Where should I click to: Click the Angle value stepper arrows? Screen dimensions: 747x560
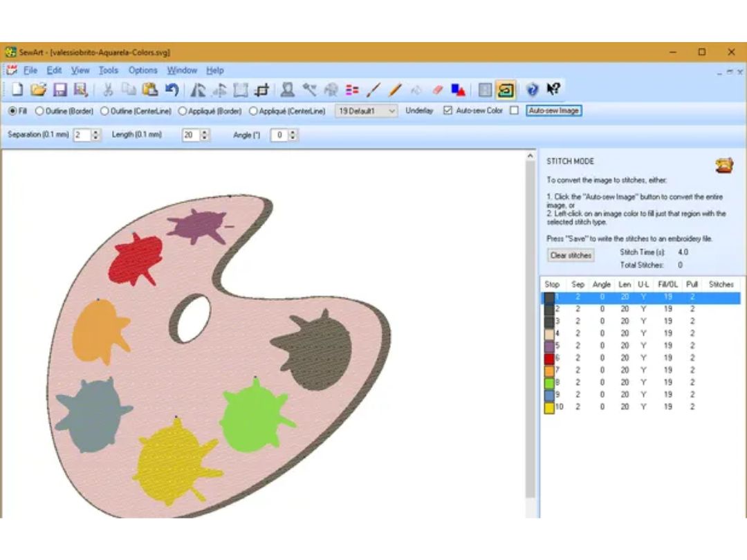pos(293,136)
